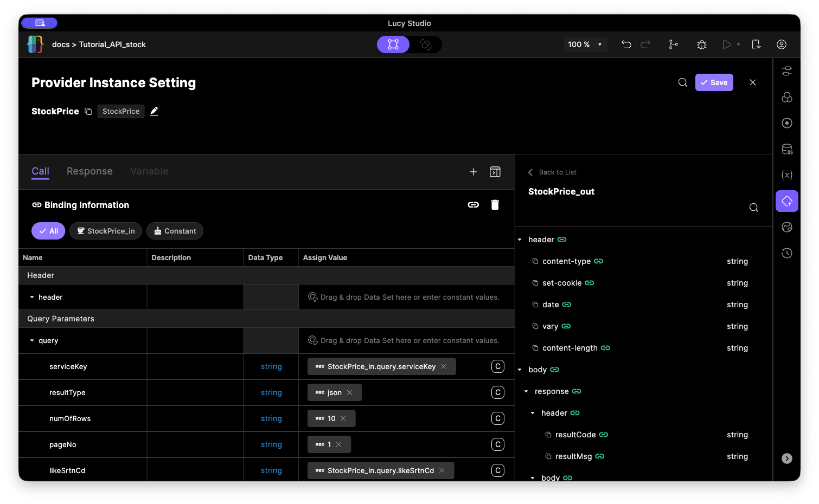
Task: Switch to the Response tab
Action: [x=89, y=171]
